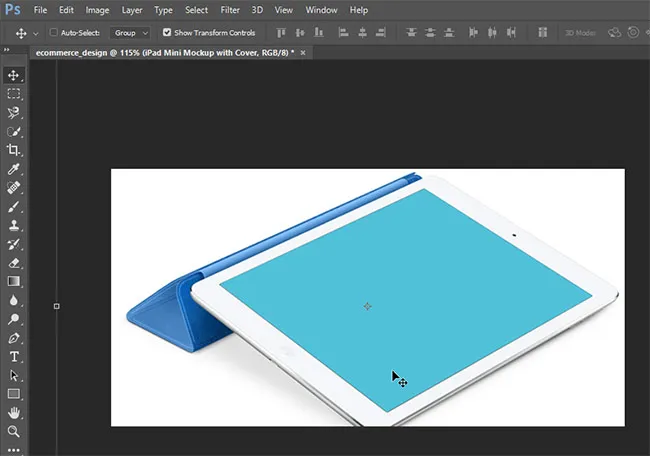
Task: Select the Move tool in the toolbar
Action: [x=14, y=75]
